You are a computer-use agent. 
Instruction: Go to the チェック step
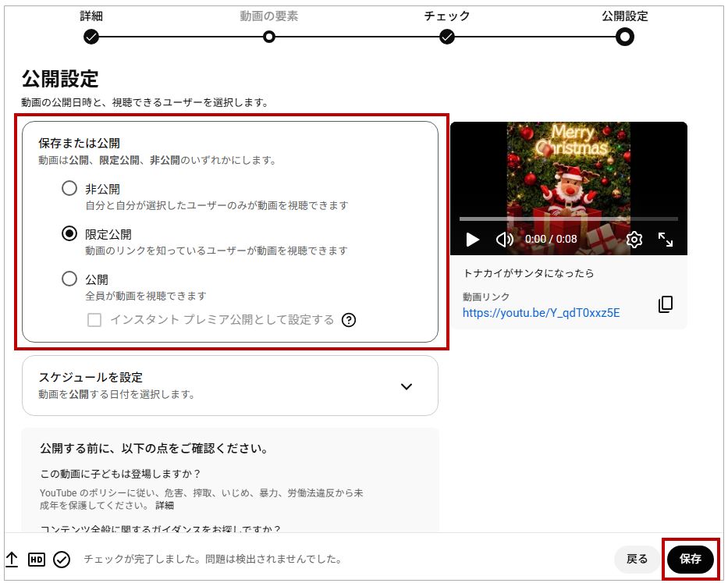pos(447,36)
